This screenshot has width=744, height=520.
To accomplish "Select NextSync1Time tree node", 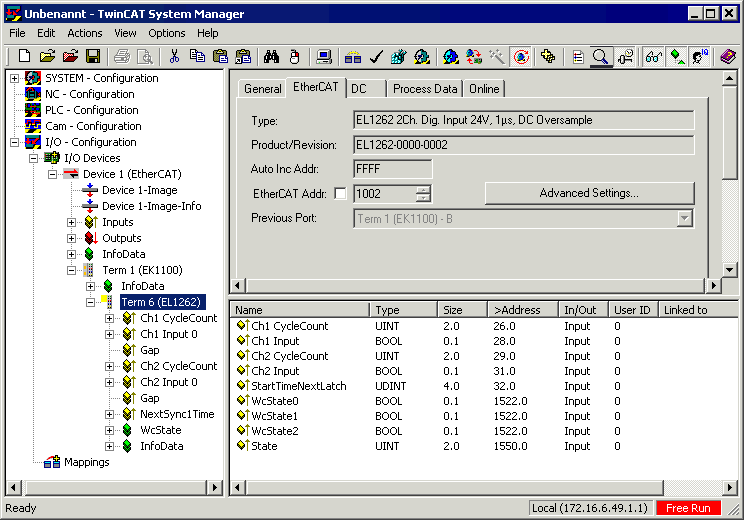I will [x=177, y=414].
